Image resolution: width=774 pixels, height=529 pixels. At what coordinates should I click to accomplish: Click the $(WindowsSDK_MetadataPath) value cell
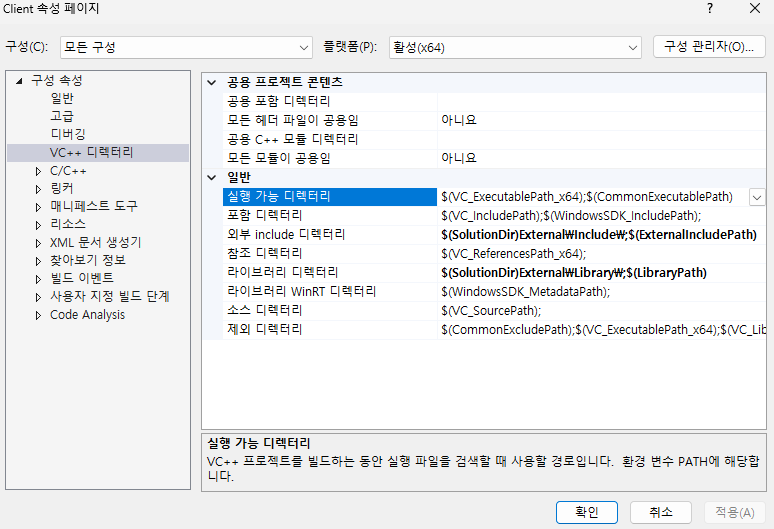point(601,292)
